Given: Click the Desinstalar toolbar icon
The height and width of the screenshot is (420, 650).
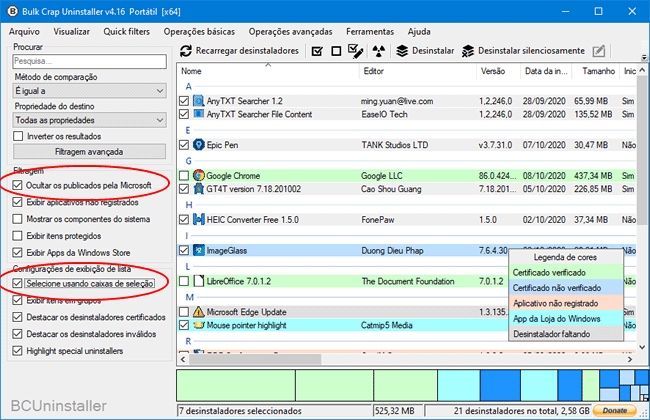Looking at the screenshot, I should [x=401, y=51].
